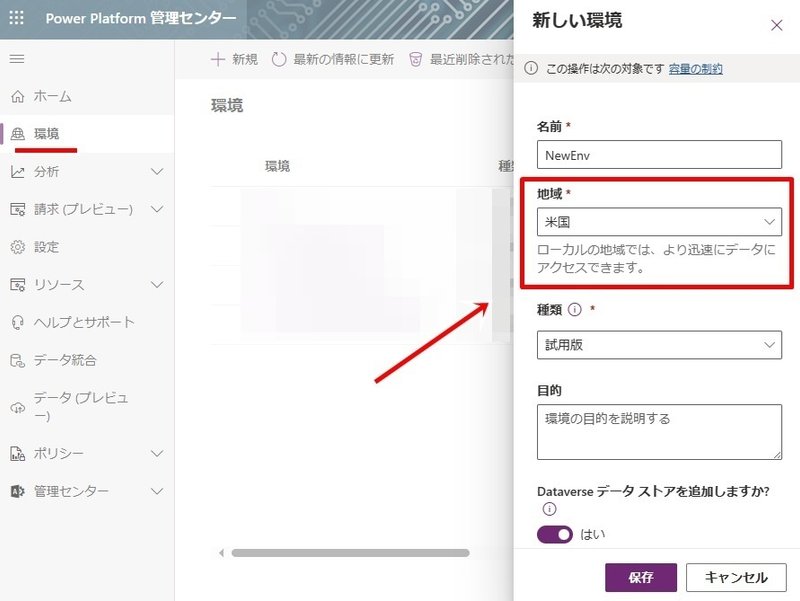The width and height of the screenshot is (800, 601).
Task: Expand the 分析 menu chevron
Action: (157, 171)
